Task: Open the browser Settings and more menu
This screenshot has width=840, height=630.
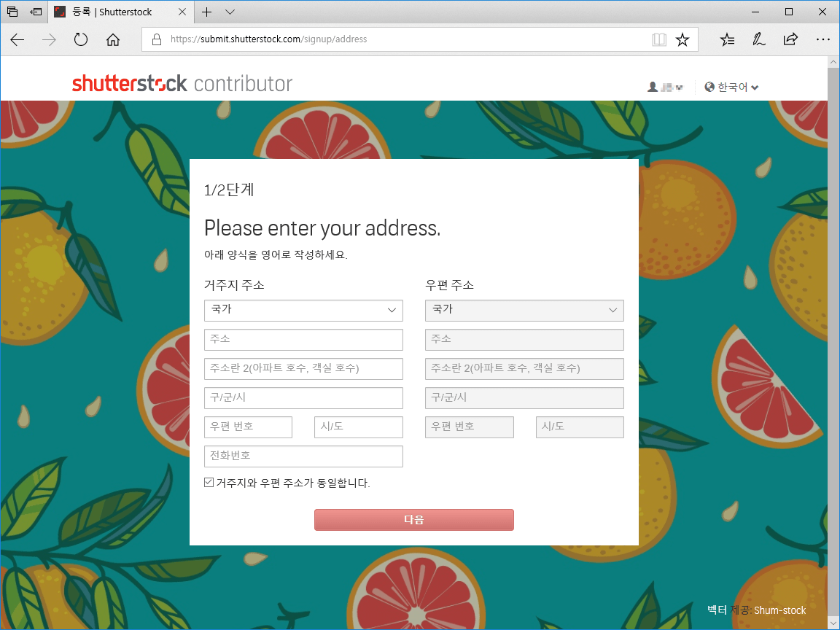Action: click(822, 39)
